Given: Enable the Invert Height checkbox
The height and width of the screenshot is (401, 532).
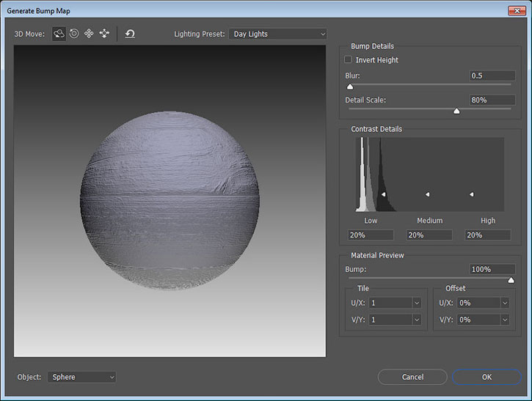Looking at the screenshot, I should 349,60.
